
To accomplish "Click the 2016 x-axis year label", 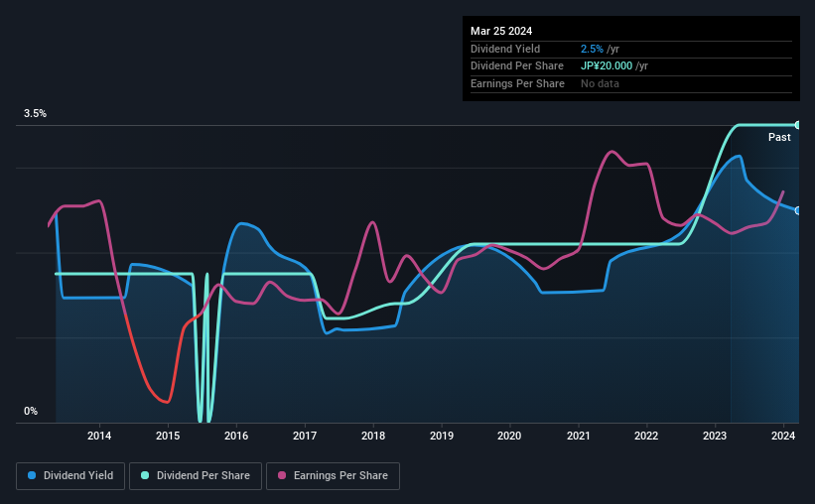I will (x=236, y=436).
